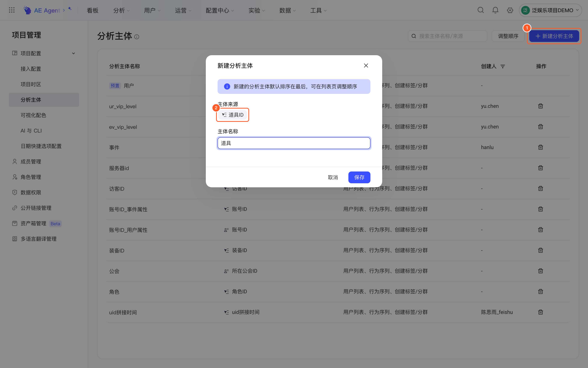Screen dimensions: 588x368
Task: Open 工具 dropdown menu
Action: tap(318, 10)
